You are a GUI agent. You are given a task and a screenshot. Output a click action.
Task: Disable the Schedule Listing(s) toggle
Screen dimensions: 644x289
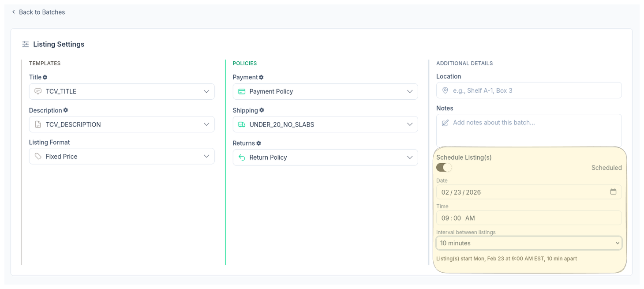click(x=444, y=167)
